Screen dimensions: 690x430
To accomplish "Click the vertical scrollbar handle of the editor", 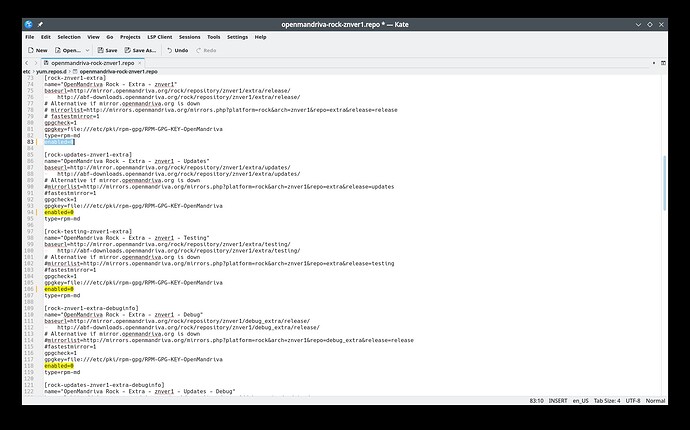I will click(664, 183).
